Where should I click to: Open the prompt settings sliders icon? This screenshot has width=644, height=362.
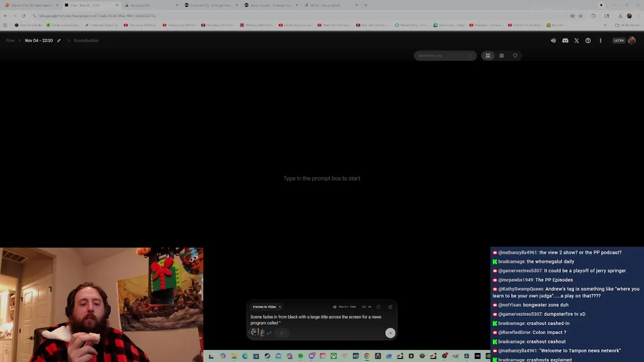pos(390,307)
